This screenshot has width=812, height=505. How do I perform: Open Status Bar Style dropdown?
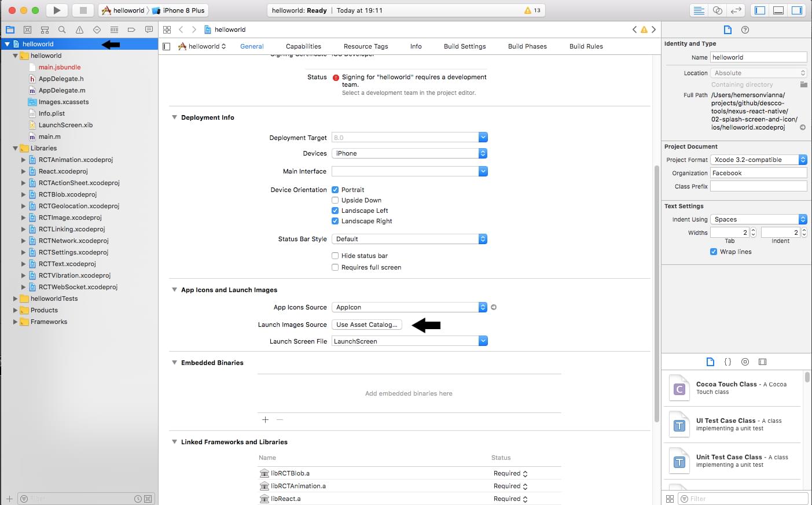pos(410,239)
